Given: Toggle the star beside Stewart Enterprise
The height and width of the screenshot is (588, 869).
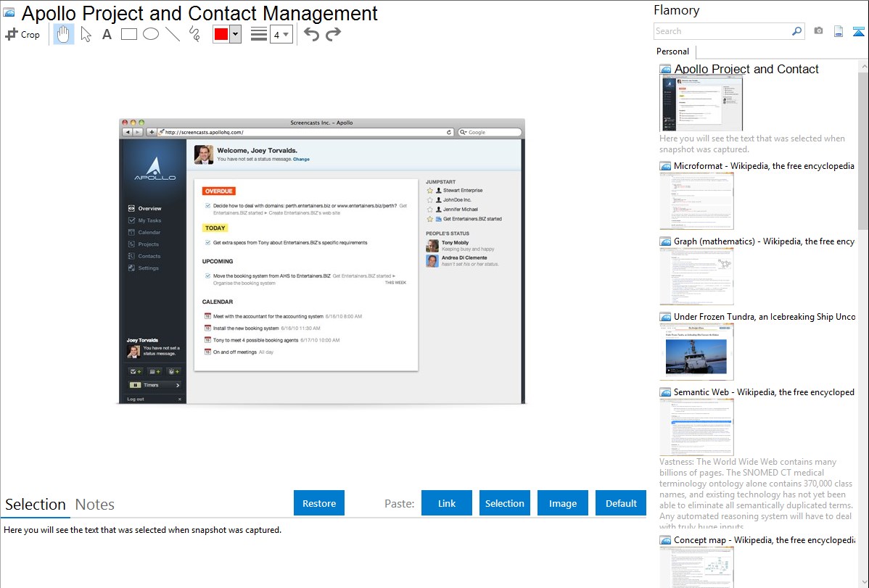Looking at the screenshot, I should pyautogui.click(x=429, y=191).
